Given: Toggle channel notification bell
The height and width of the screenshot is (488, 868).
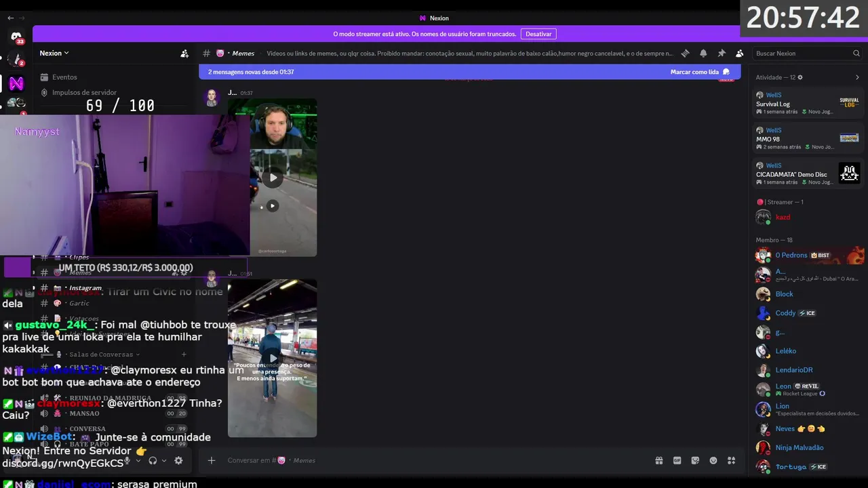Looking at the screenshot, I should pos(703,54).
